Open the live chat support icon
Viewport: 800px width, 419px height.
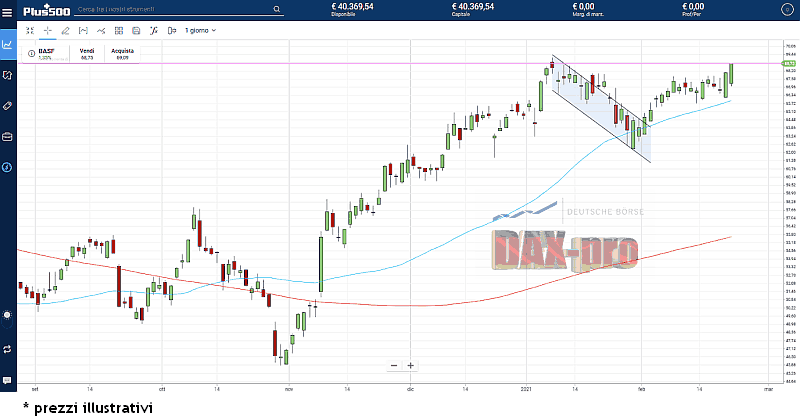coord(7,380)
